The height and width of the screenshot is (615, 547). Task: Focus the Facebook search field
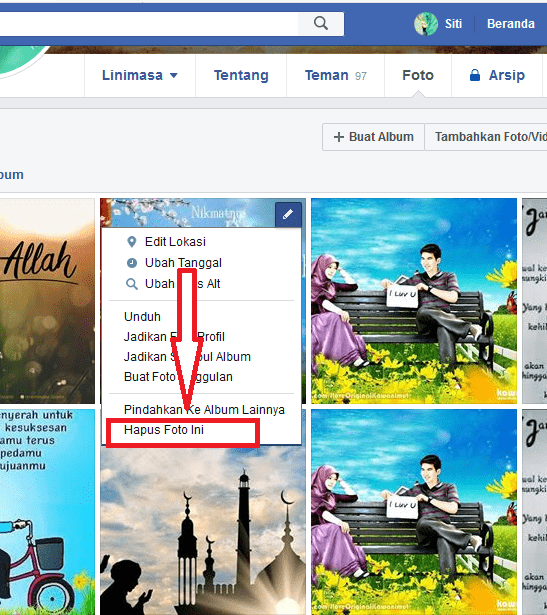[149, 24]
